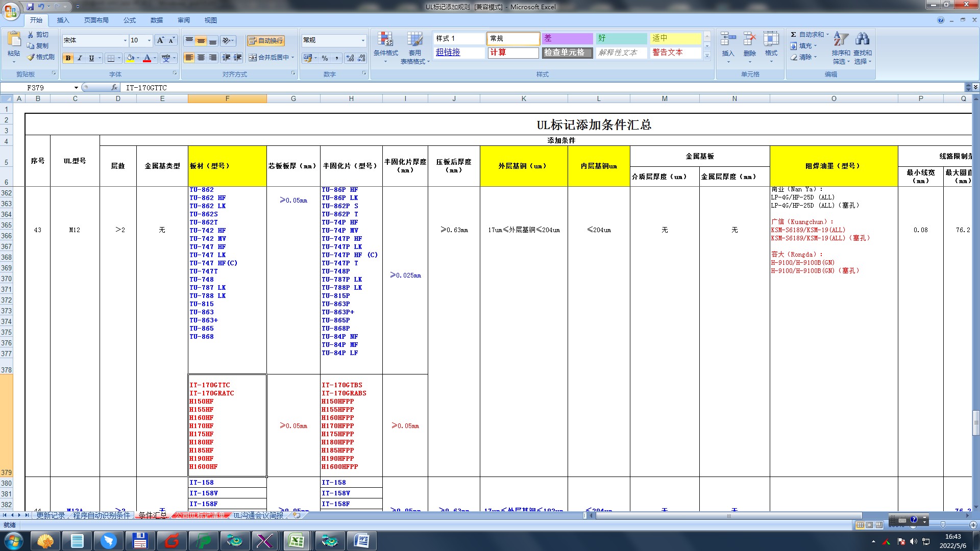Click the Cut (剪切) scissors icon
980x551 pixels.
[31, 35]
